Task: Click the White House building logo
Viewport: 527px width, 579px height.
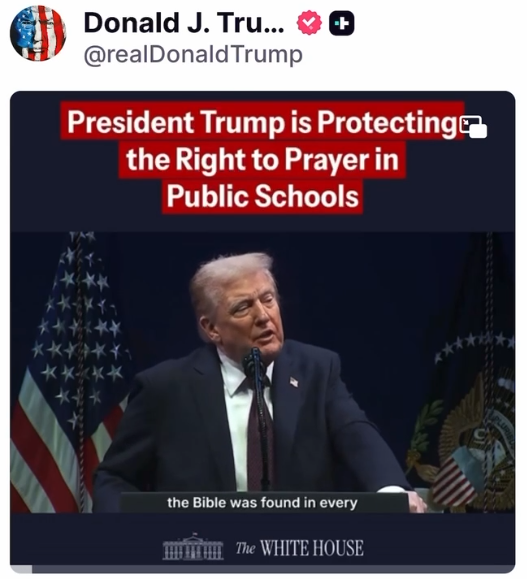Action: pyautogui.click(x=193, y=547)
